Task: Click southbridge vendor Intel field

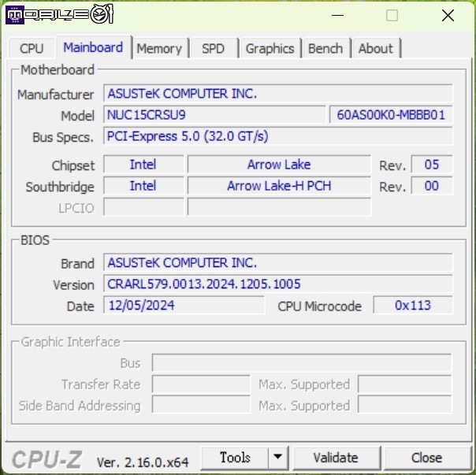Action: tap(143, 186)
